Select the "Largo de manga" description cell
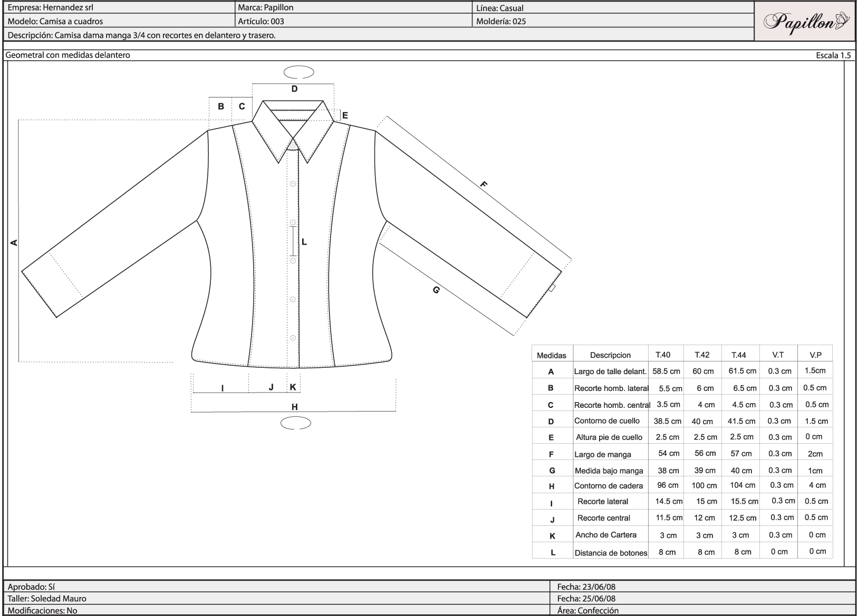858x616 pixels. [x=602, y=454]
